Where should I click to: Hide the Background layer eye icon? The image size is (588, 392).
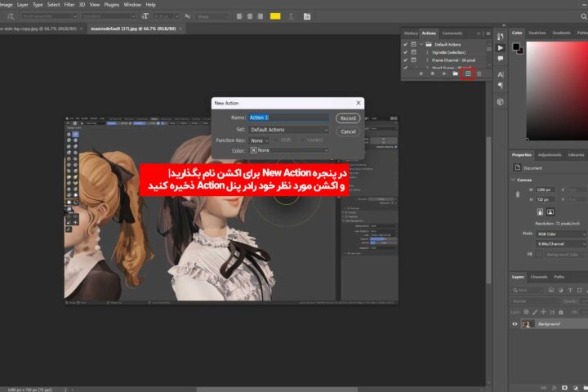coord(514,324)
